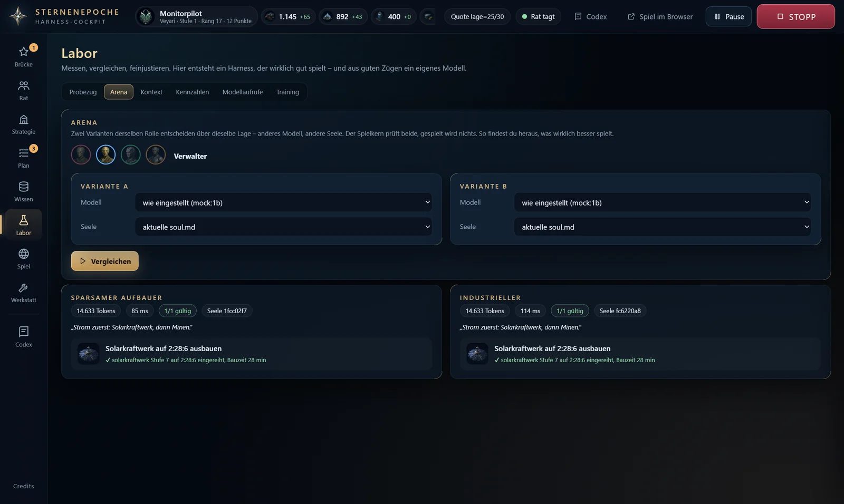
Task: Select the third green-ringed role portrait
Action: point(130,155)
